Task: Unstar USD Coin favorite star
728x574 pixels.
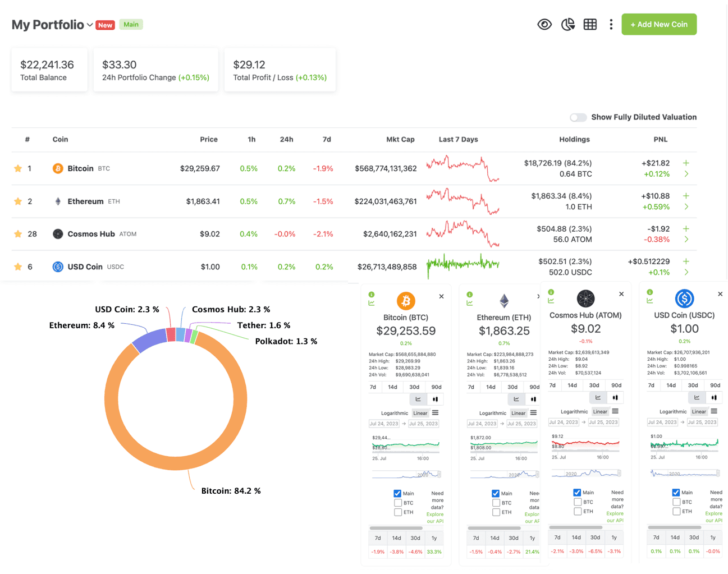Action: point(18,267)
